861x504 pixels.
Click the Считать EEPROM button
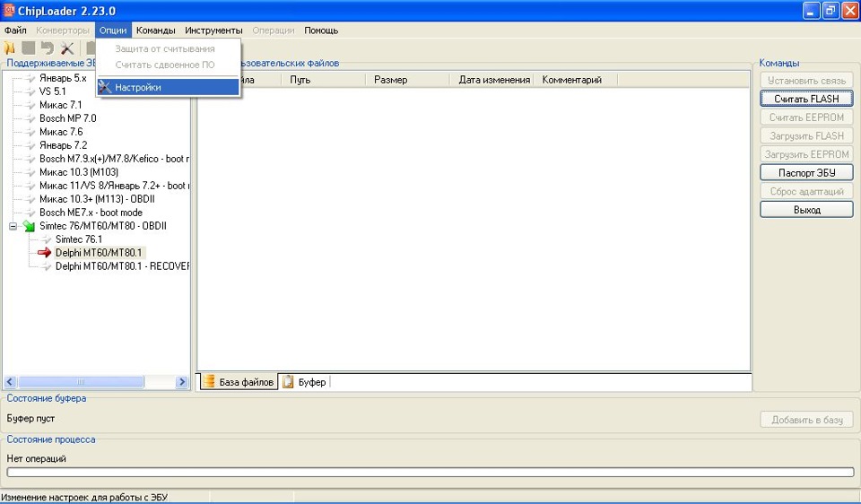(x=806, y=117)
